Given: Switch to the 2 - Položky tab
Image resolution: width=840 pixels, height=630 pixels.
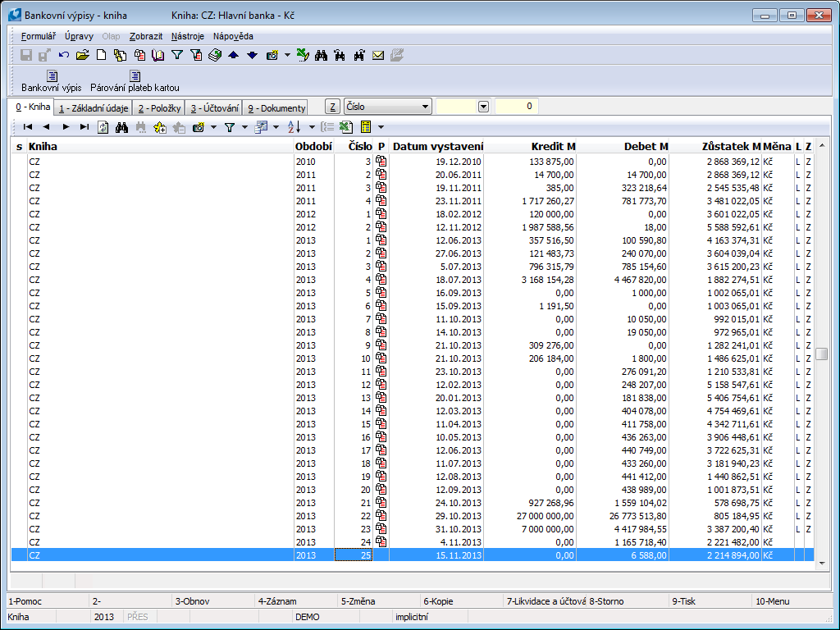Looking at the screenshot, I should coord(158,108).
